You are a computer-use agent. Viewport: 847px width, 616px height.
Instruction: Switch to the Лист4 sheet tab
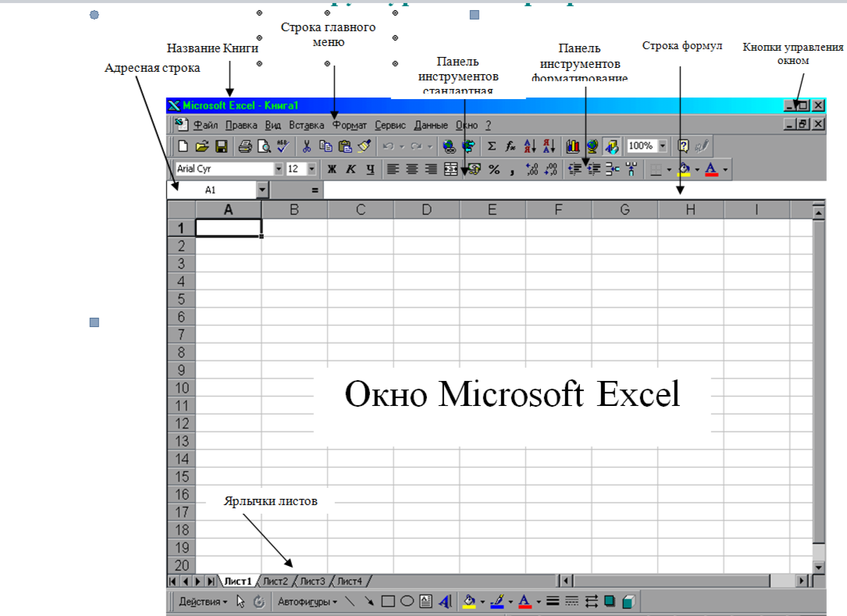click(x=350, y=582)
